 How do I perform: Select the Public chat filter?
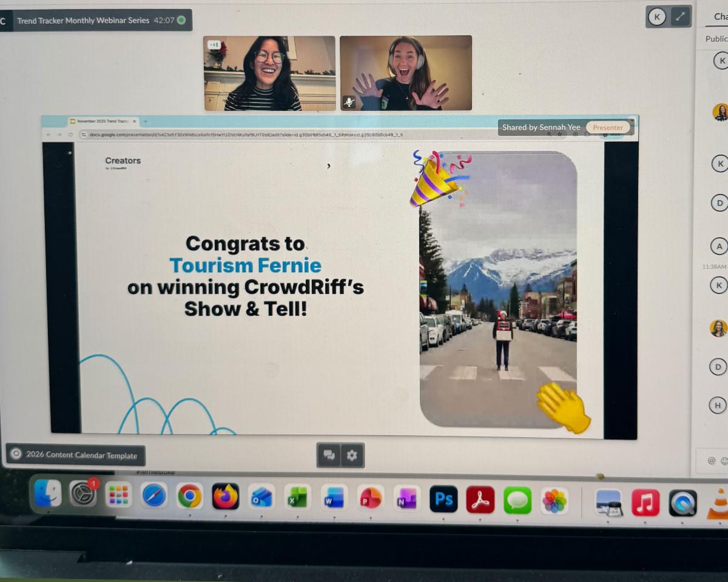(716, 39)
